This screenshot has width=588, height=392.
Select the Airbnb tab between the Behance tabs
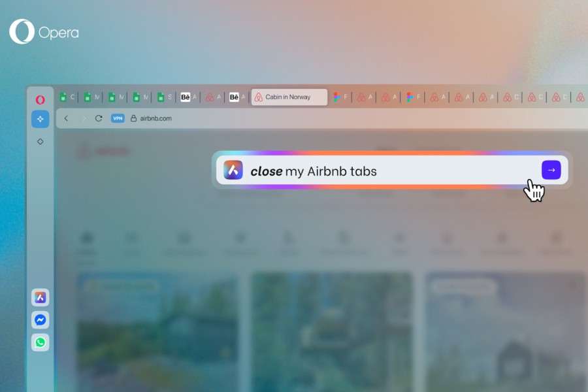[x=214, y=97]
